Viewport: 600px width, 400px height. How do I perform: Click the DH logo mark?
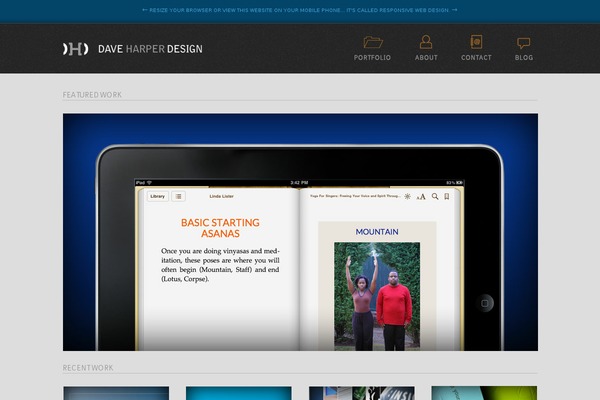75,49
